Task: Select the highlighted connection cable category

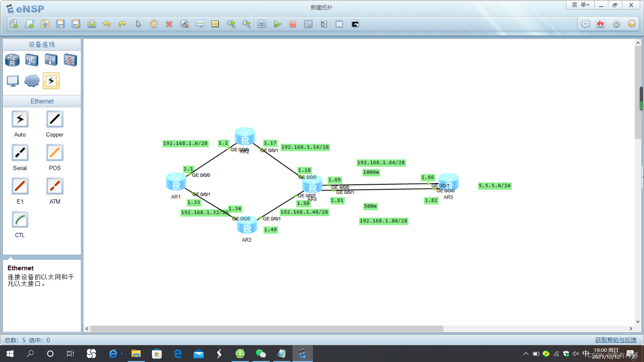Action: (x=51, y=81)
